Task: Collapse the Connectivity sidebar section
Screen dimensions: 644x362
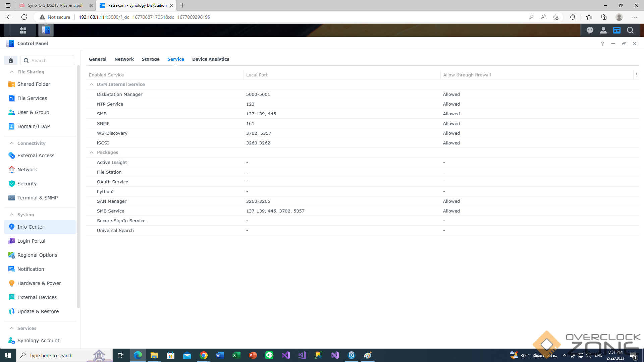Action: coord(12,143)
